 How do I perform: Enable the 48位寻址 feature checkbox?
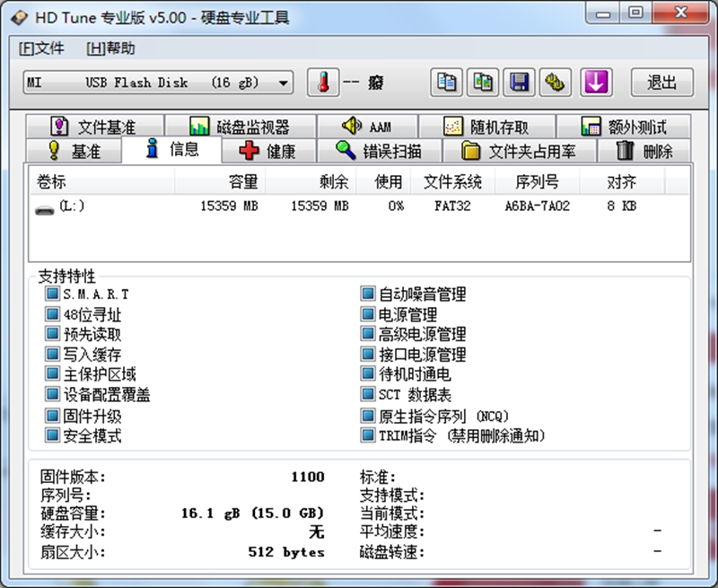[x=53, y=314]
